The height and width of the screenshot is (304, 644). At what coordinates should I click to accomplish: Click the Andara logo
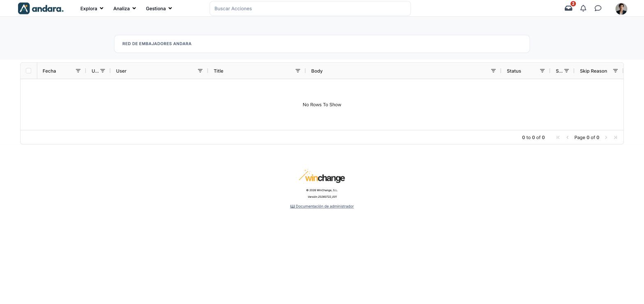click(41, 8)
